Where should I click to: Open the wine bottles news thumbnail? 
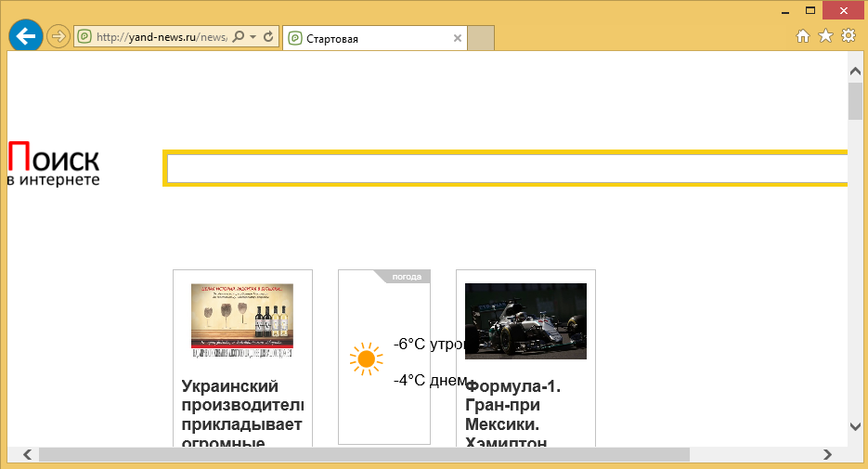click(242, 320)
